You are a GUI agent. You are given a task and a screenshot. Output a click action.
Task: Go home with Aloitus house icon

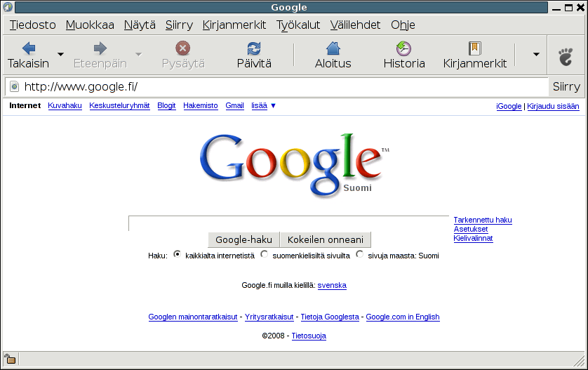coord(333,48)
